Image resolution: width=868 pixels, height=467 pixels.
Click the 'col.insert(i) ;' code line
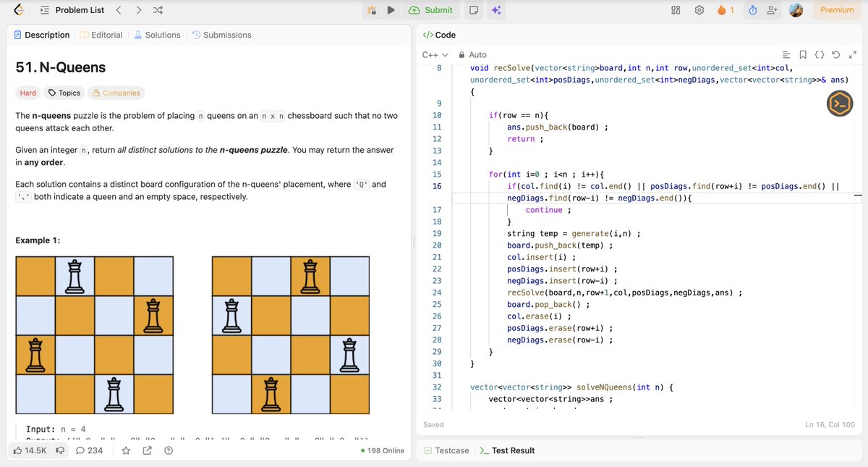[542, 257]
